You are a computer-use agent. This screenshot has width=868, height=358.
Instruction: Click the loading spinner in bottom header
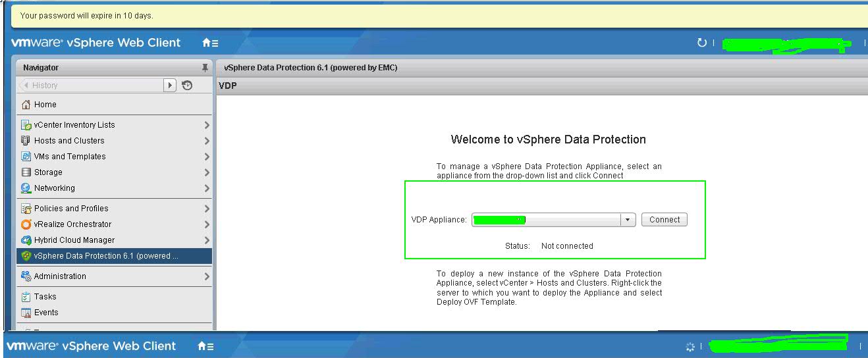click(690, 347)
